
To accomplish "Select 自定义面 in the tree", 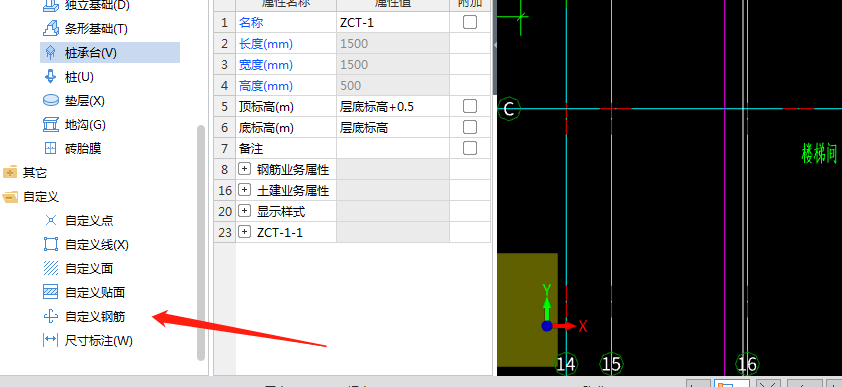I will [89, 268].
